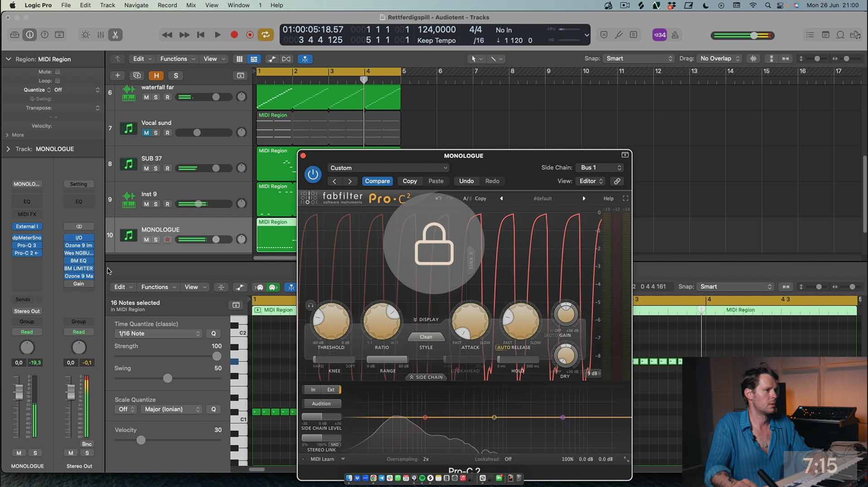
Task: Click the Velocity slider in piano roll
Action: 141,440
